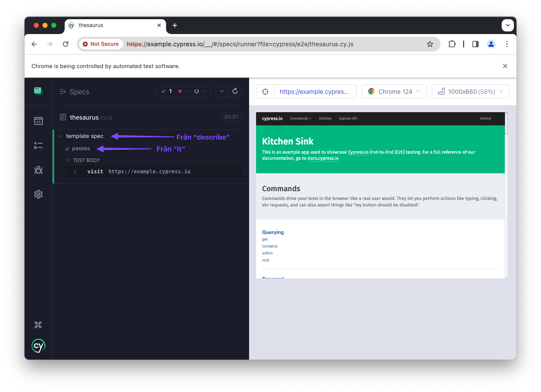Click the 'Kitchen Sink' heading
This screenshot has height=392, width=541.
tap(288, 141)
